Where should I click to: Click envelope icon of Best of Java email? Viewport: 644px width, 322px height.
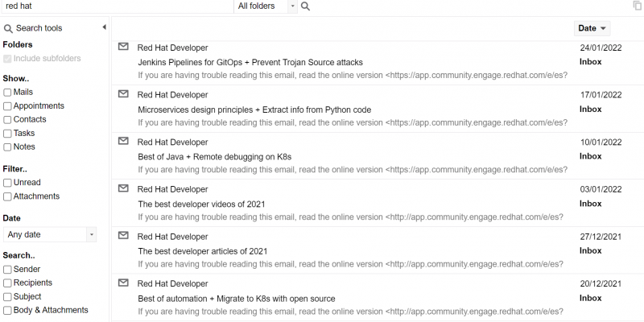coord(124,141)
